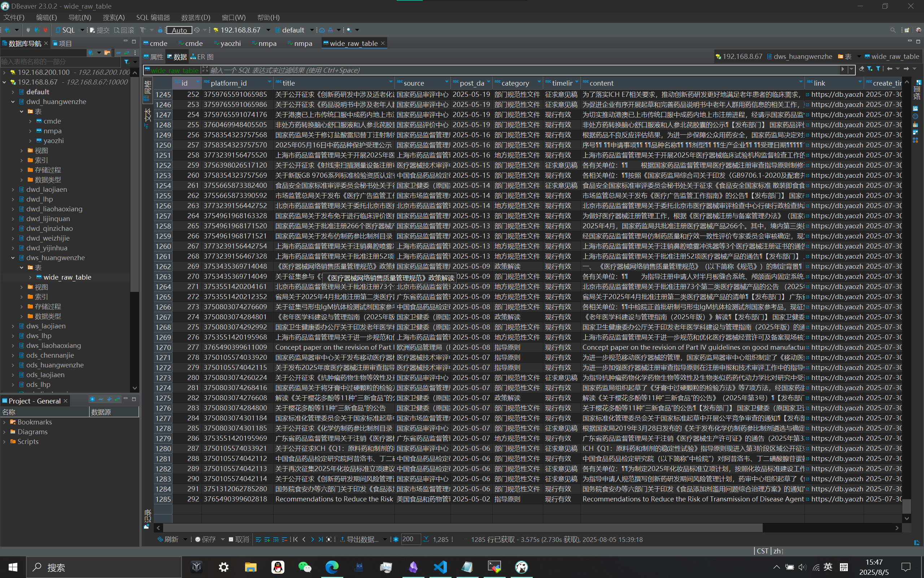Expand the Bookmarks project folder
The image size is (924, 578).
click(4, 422)
